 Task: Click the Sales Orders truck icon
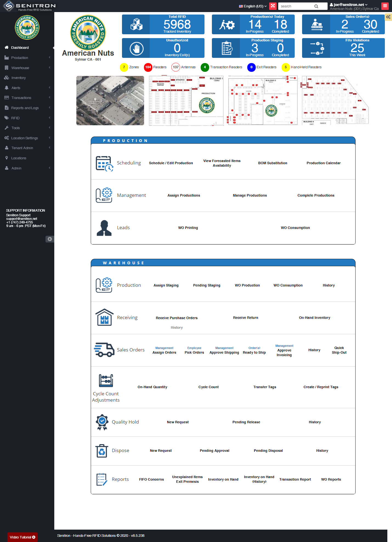tap(104, 350)
